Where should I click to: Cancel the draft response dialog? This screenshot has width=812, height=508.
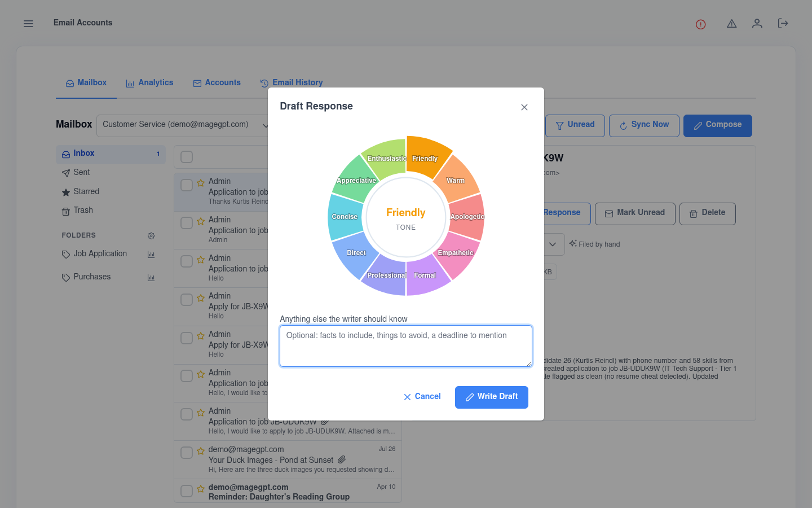[422, 397]
